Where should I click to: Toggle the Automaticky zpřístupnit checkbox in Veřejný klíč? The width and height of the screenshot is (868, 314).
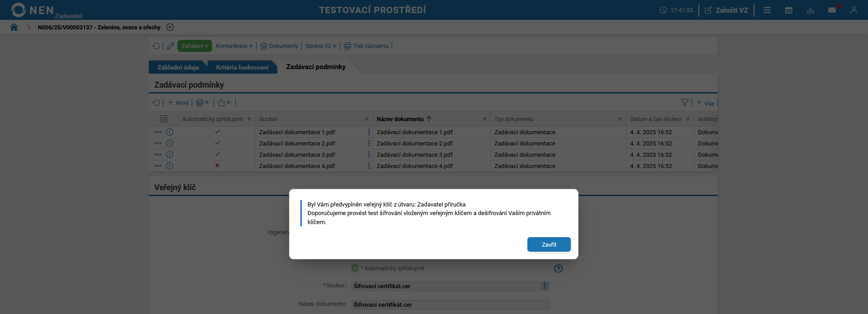pos(355,268)
